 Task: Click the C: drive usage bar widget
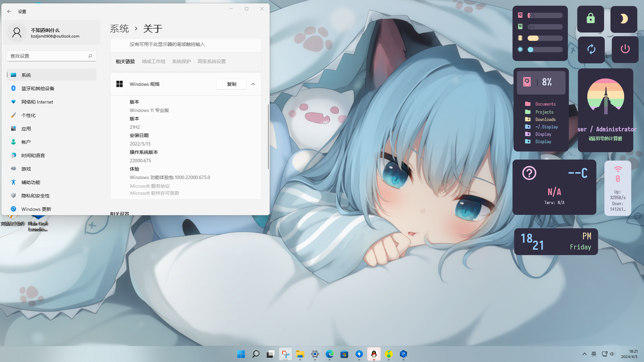click(545, 15)
